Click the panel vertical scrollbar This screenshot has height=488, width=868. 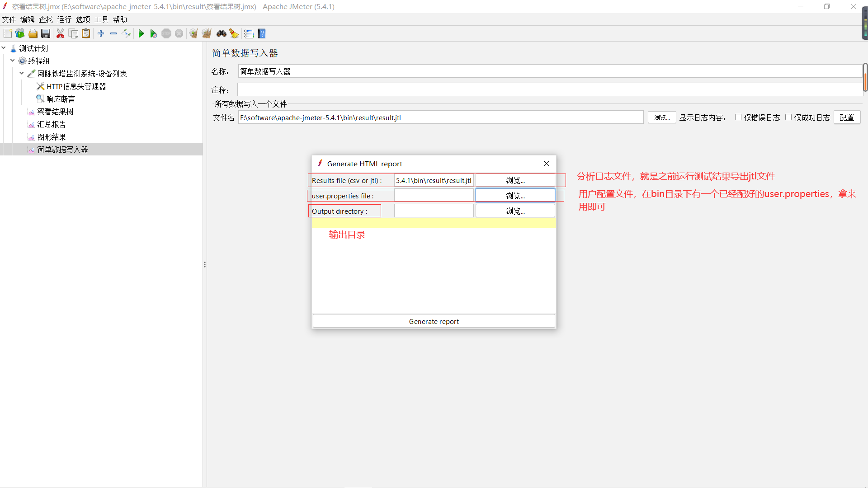pyautogui.click(x=865, y=78)
